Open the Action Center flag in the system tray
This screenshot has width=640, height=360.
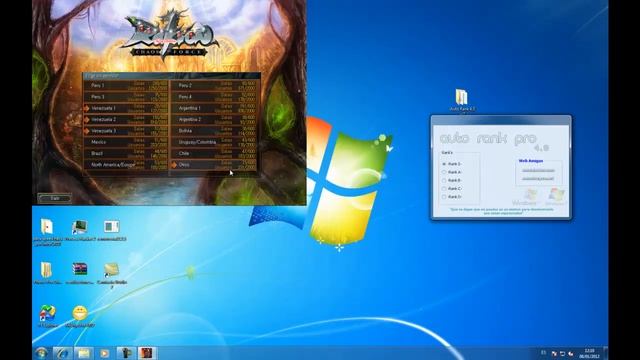click(554, 353)
